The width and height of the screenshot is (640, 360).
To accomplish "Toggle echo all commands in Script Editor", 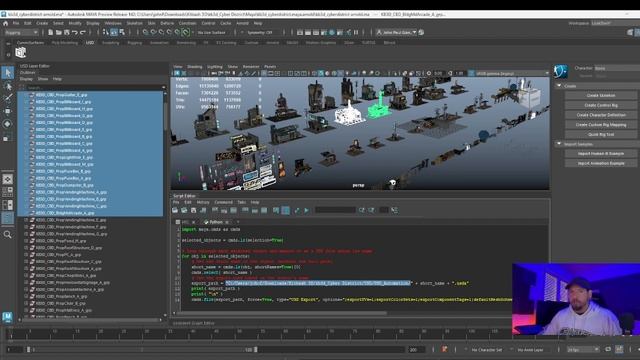I will click(x=276, y=210).
